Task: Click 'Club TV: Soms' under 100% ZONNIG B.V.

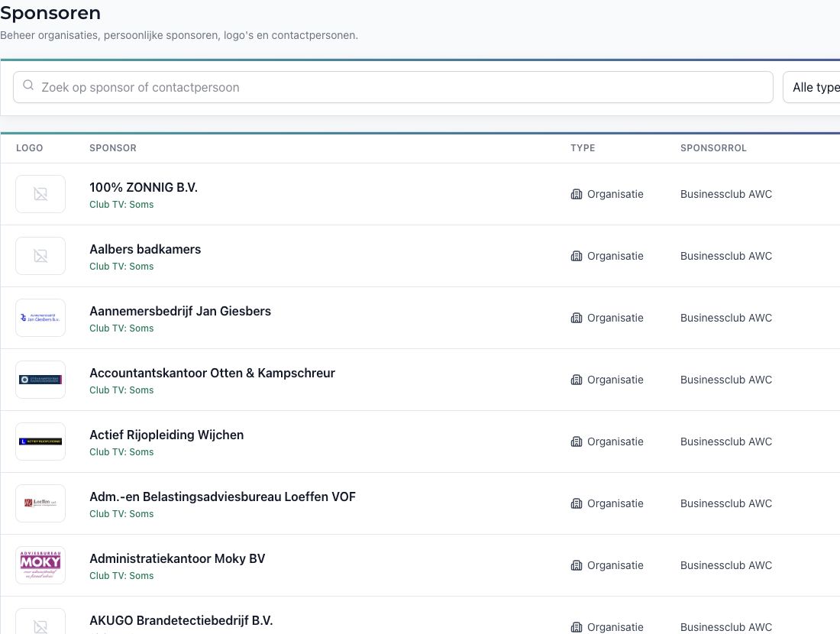Action: point(121,205)
